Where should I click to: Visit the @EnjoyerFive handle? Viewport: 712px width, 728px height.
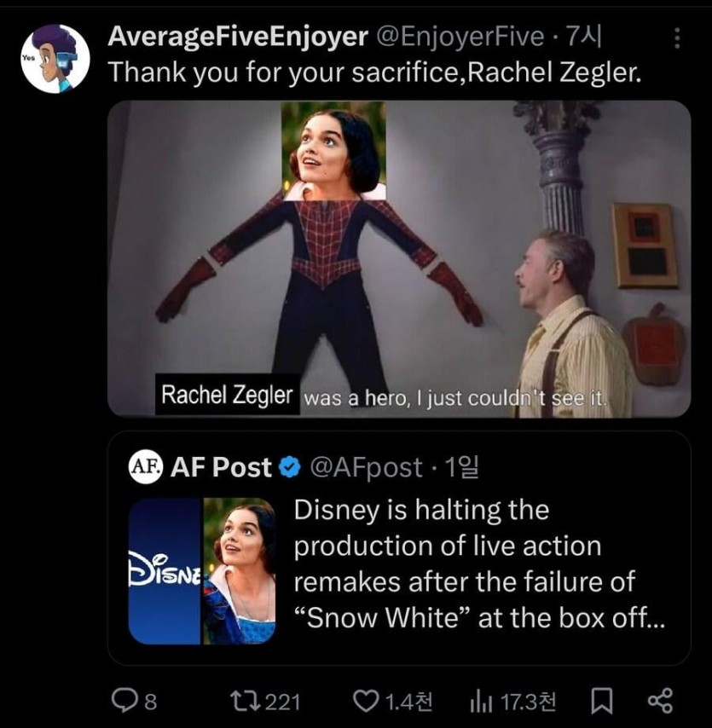(460, 36)
